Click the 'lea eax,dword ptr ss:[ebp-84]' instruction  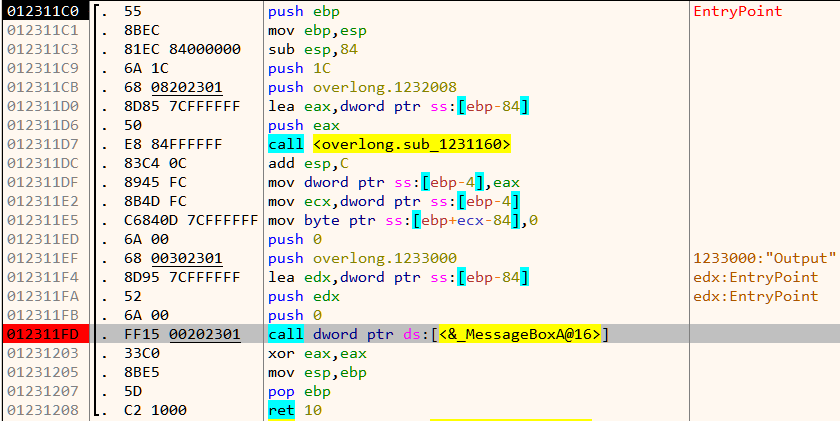[399, 107]
